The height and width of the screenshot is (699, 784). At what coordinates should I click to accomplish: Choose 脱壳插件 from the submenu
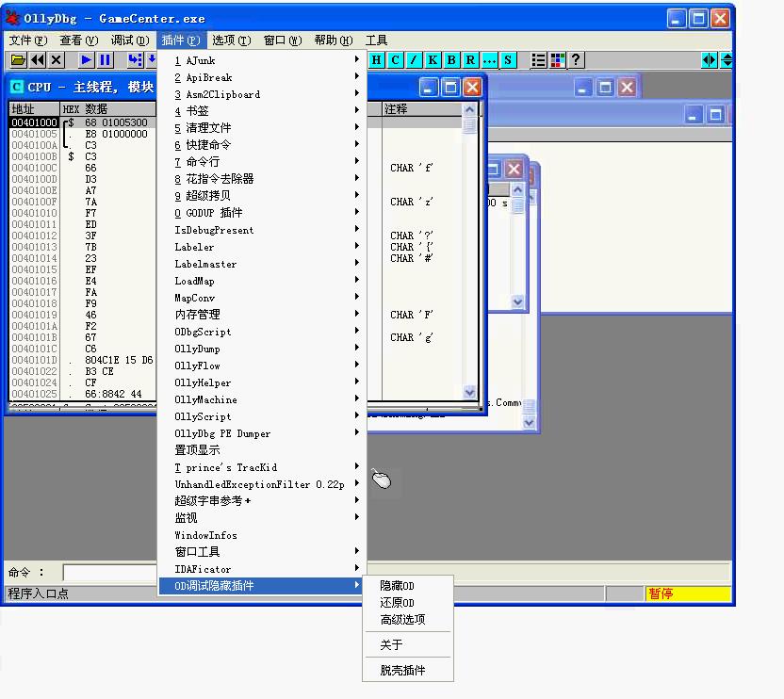[407, 671]
